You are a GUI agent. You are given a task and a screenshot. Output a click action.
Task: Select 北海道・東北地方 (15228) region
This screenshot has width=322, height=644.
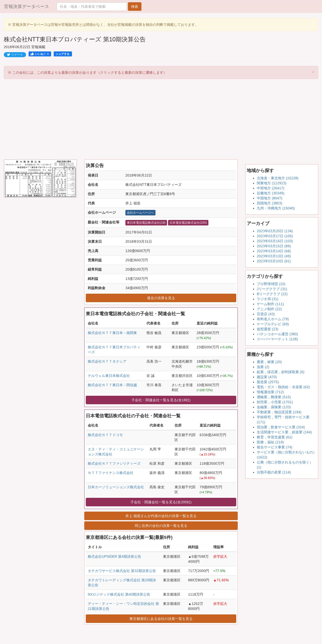click(x=277, y=178)
